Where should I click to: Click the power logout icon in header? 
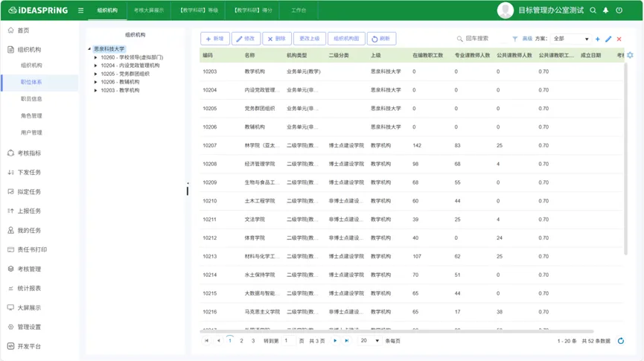pyautogui.click(x=619, y=10)
